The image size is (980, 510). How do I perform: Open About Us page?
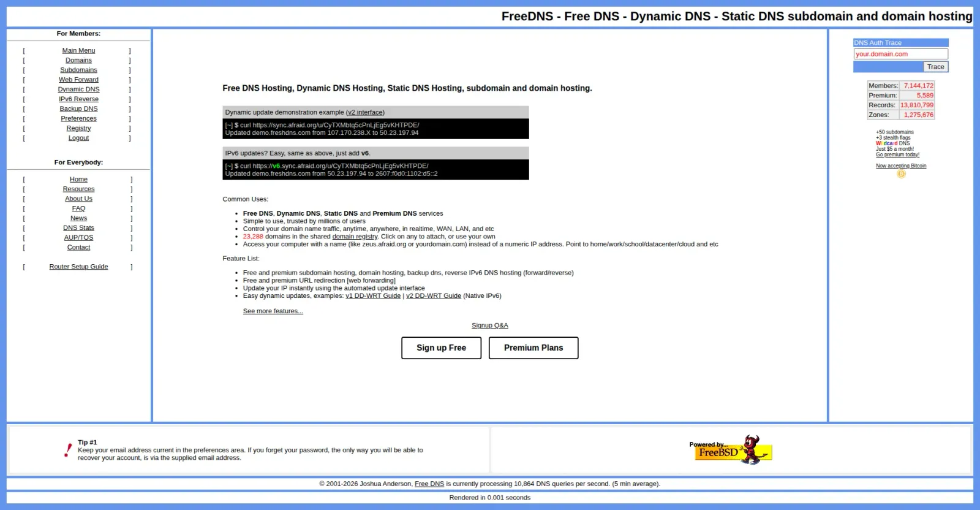pos(78,199)
